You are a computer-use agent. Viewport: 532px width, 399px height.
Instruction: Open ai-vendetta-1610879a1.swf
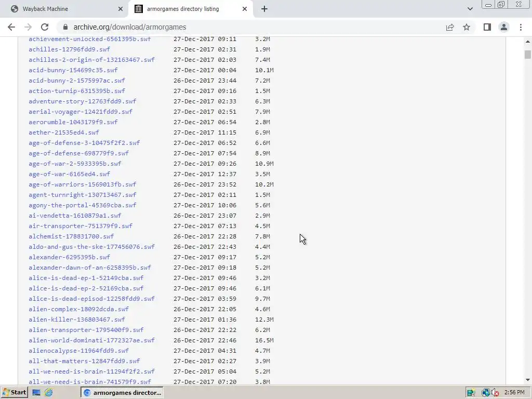(75, 216)
